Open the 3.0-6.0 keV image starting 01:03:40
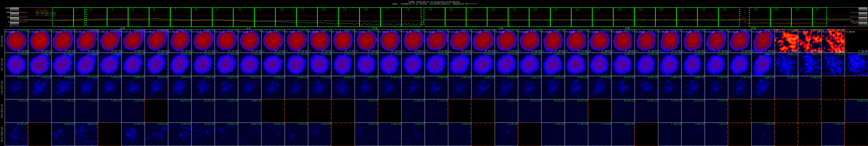 (40, 41)
